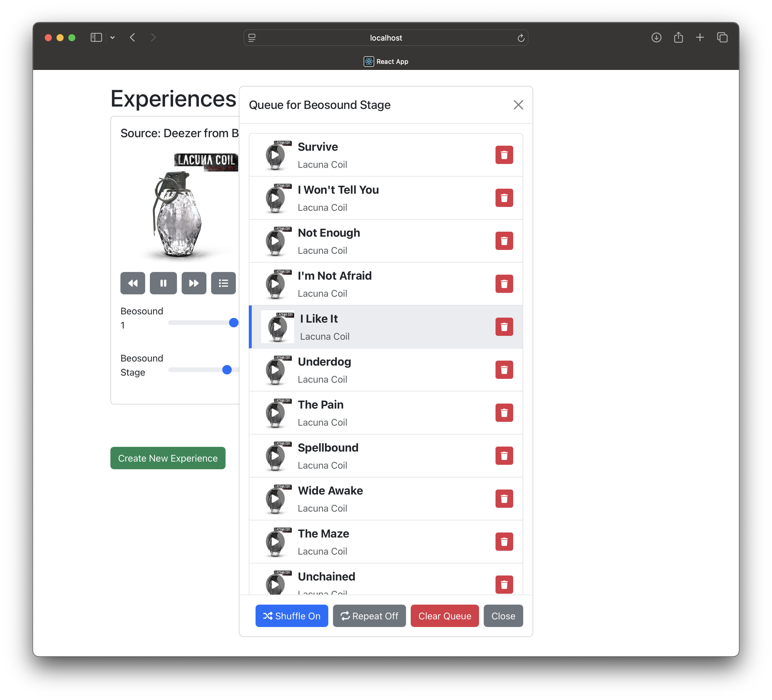Play The Pain album thumbnail
Viewport: 772px width, 700px height.
point(275,413)
